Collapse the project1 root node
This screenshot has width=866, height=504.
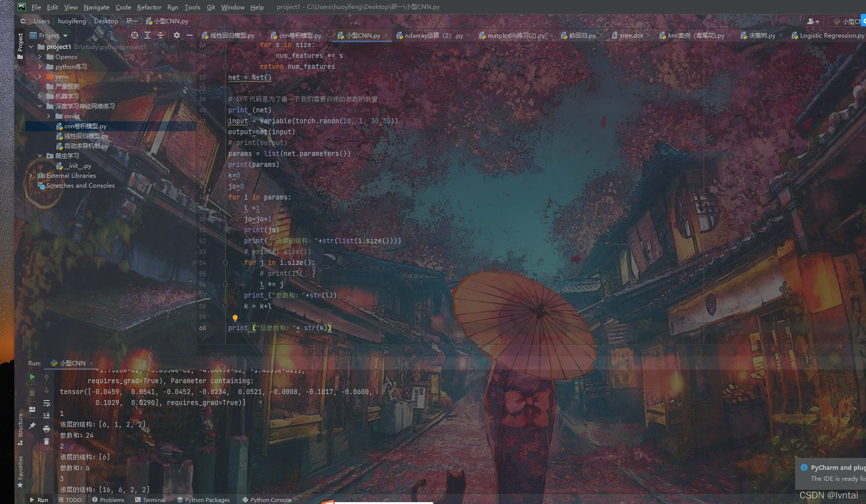[31, 47]
